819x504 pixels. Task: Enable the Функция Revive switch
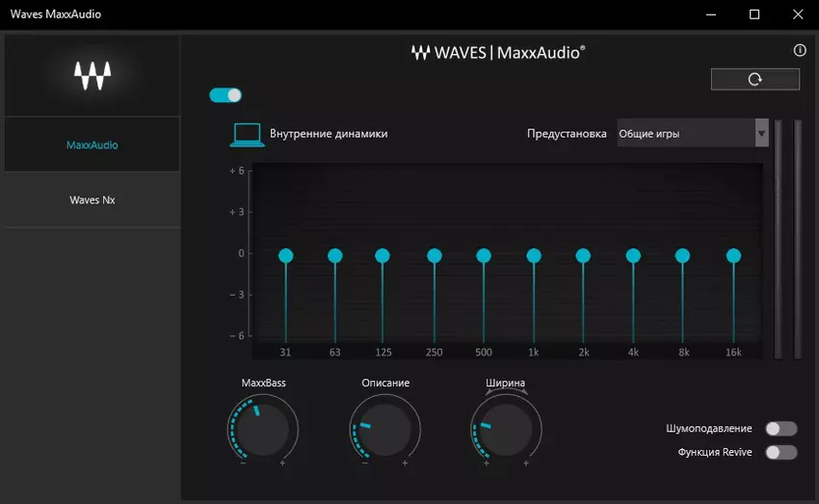tap(780, 452)
